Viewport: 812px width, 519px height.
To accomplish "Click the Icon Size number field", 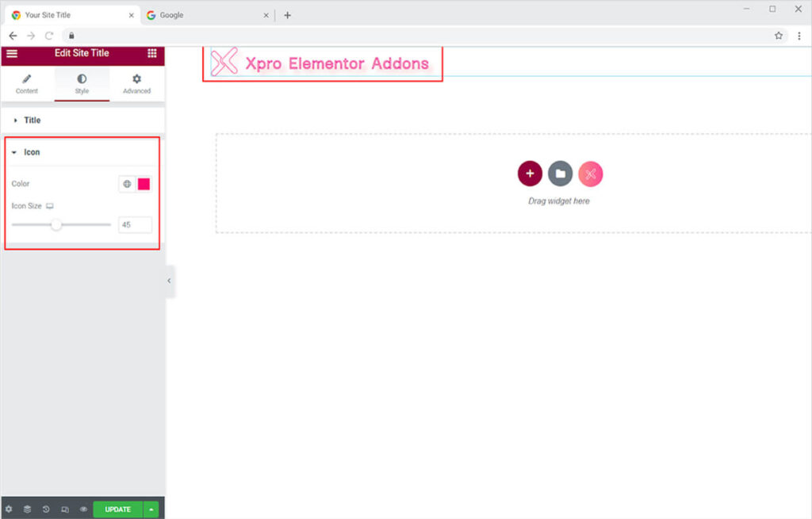I will click(x=135, y=225).
